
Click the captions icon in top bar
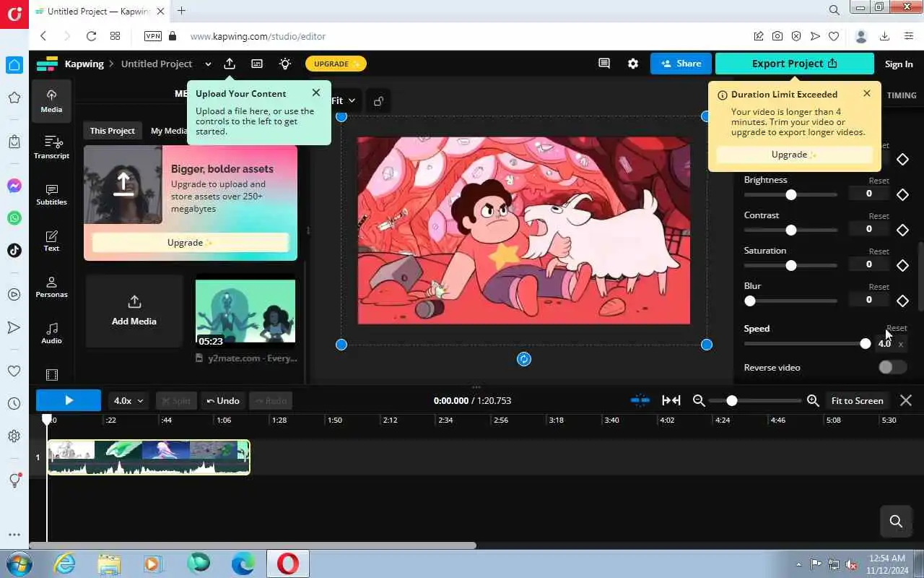coord(257,64)
